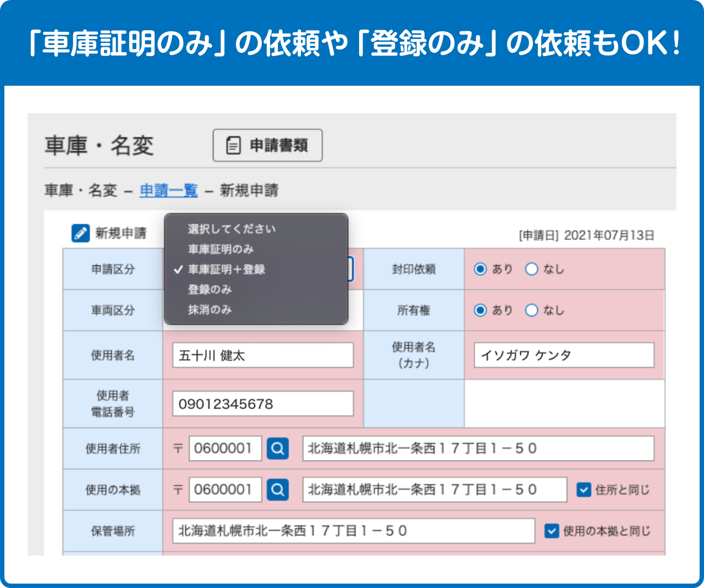Click the 申請書類 button text
Viewport: 704px width, 588px height.
click(279, 146)
